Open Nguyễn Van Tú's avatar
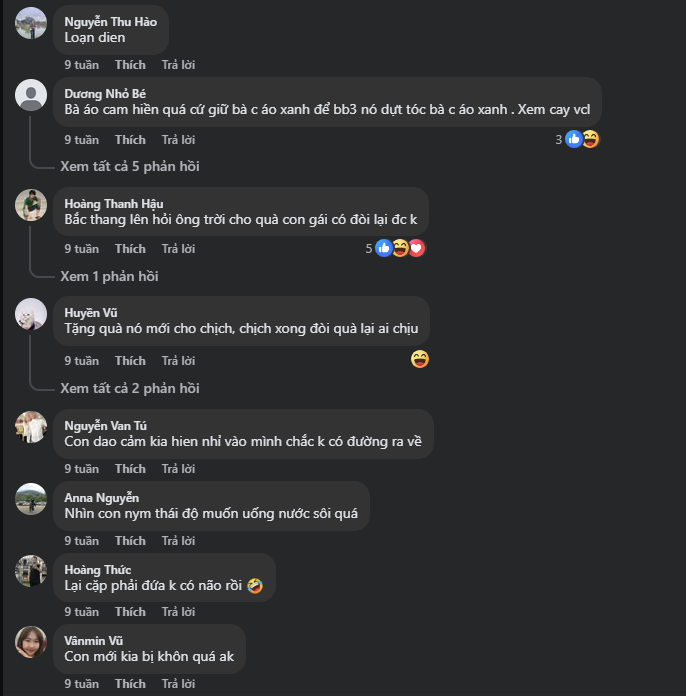The image size is (686, 696). point(31,427)
